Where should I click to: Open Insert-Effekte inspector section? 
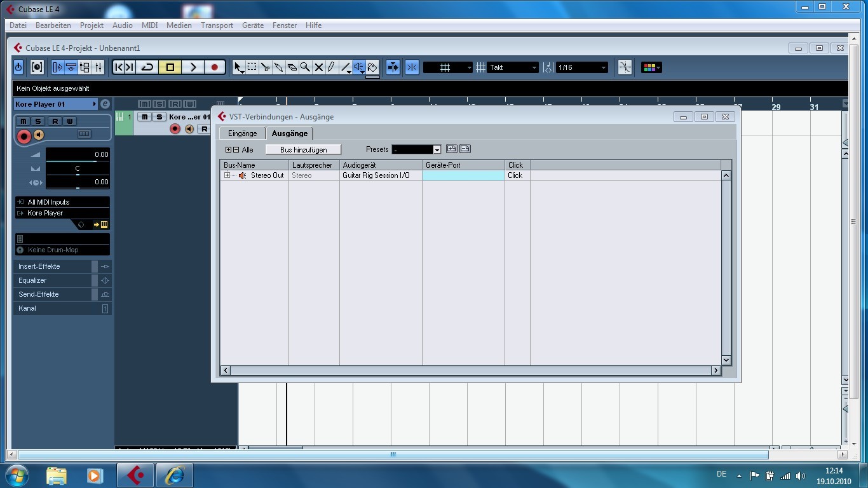62,266
